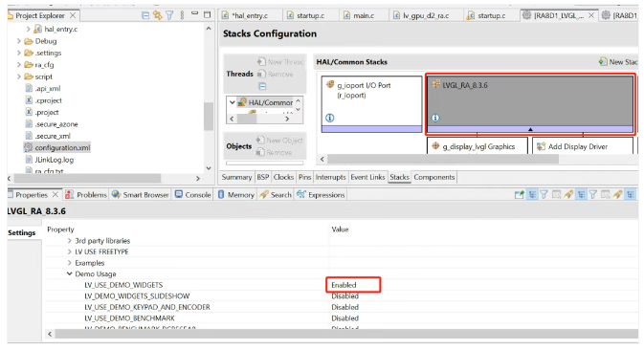The width and height of the screenshot is (644, 349).
Task: Click Remove in the Threads panel
Action: pyautogui.click(x=276, y=74)
